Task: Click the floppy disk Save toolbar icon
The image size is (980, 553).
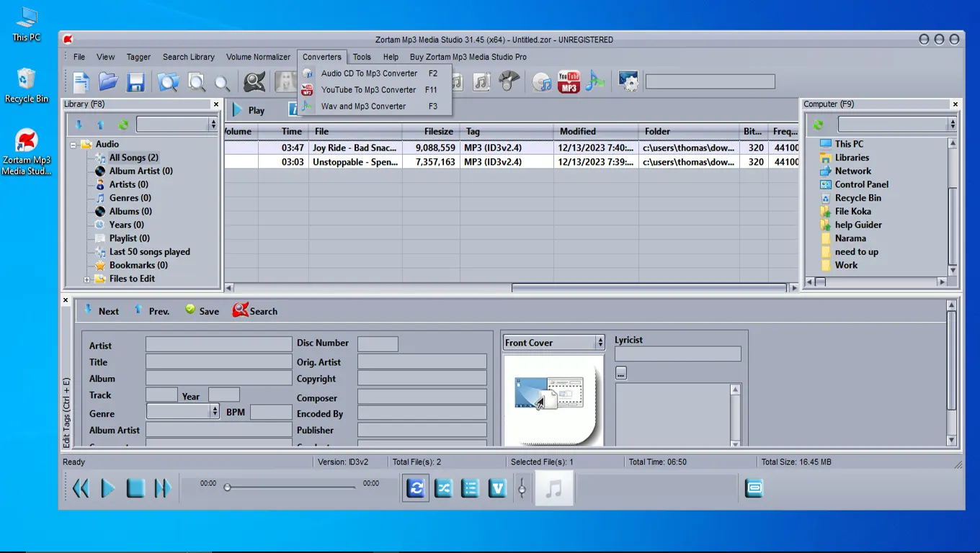Action: 135,82
